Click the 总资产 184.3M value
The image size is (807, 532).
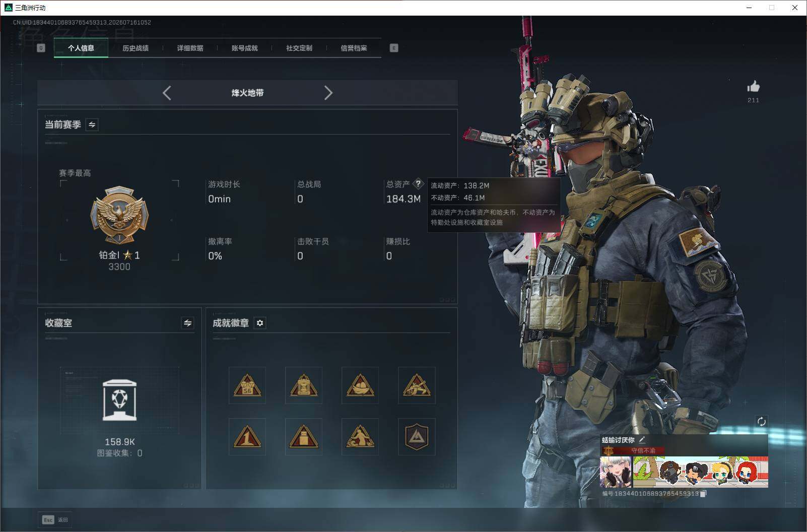point(403,199)
